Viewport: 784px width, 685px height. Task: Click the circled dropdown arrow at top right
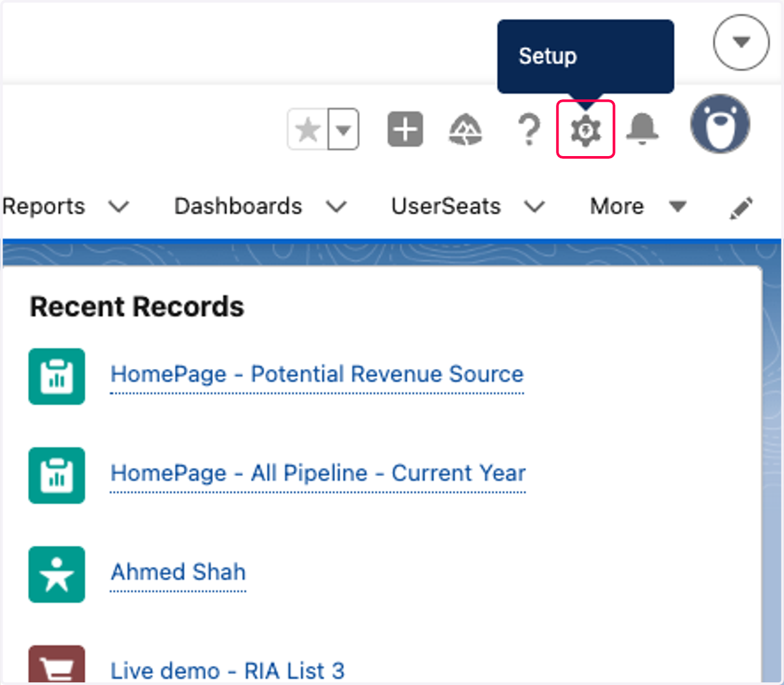click(741, 42)
